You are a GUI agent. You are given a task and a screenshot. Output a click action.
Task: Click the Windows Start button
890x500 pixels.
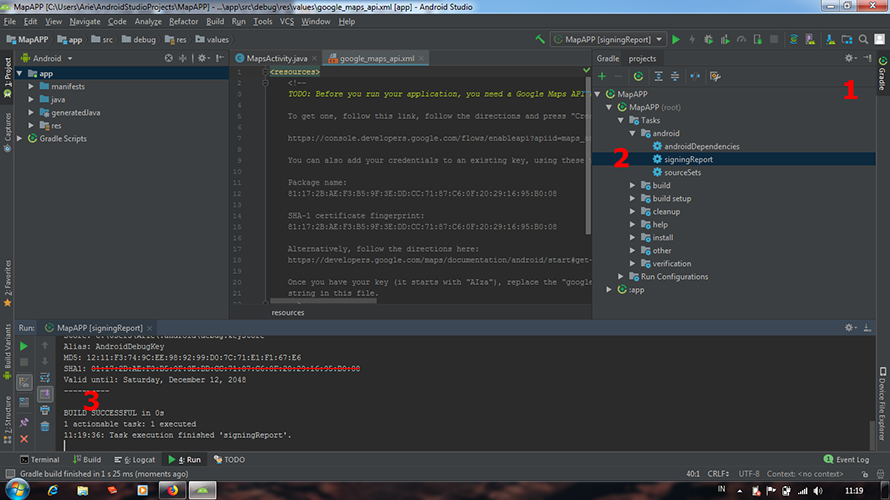17,490
